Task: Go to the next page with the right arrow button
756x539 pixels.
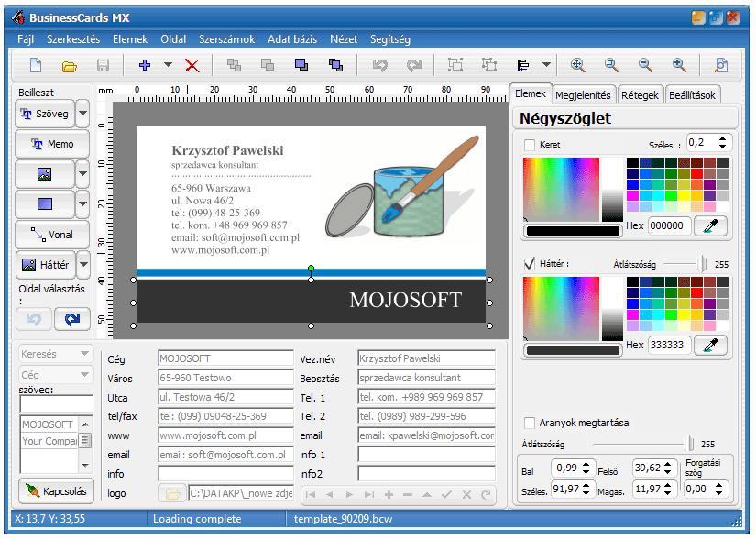Action: coord(72,319)
